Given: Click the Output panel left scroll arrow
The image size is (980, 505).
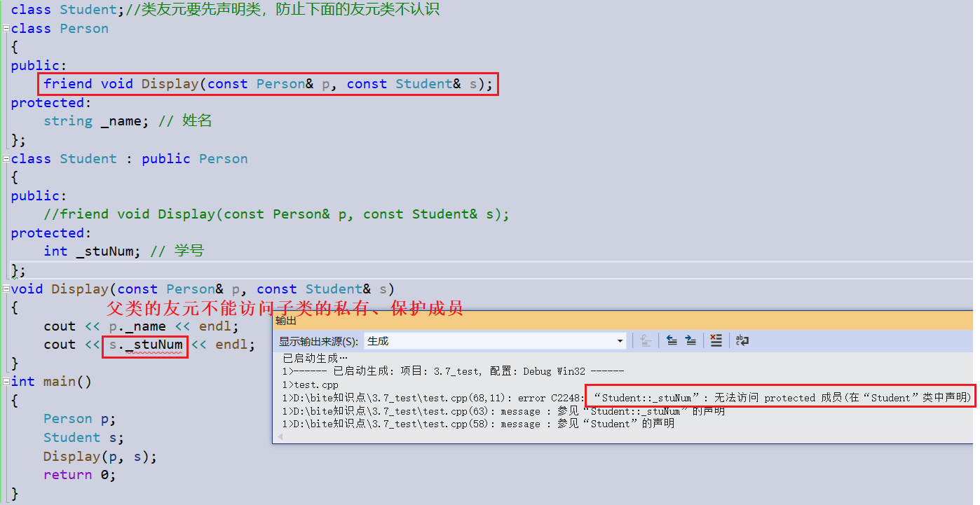Looking at the screenshot, I should point(280,436).
